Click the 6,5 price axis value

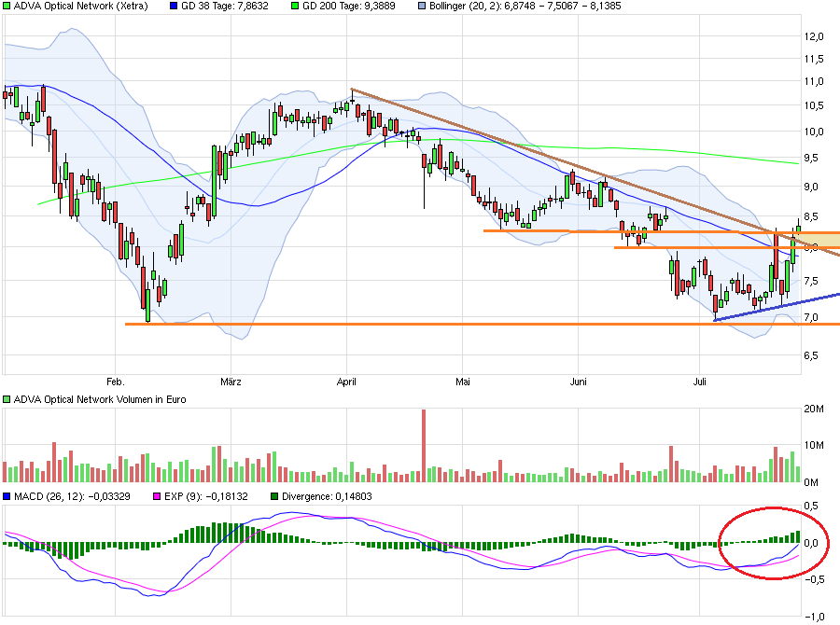[811, 355]
